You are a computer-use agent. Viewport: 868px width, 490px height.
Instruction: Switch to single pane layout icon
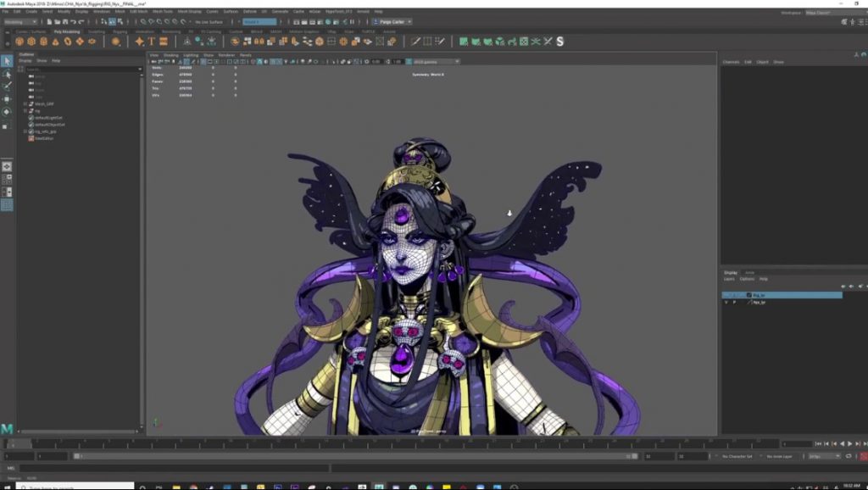(x=7, y=167)
